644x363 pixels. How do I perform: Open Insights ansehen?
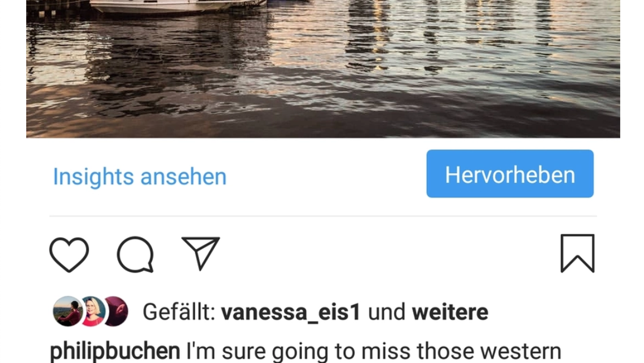pyautogui.click(x=140, y=177)
